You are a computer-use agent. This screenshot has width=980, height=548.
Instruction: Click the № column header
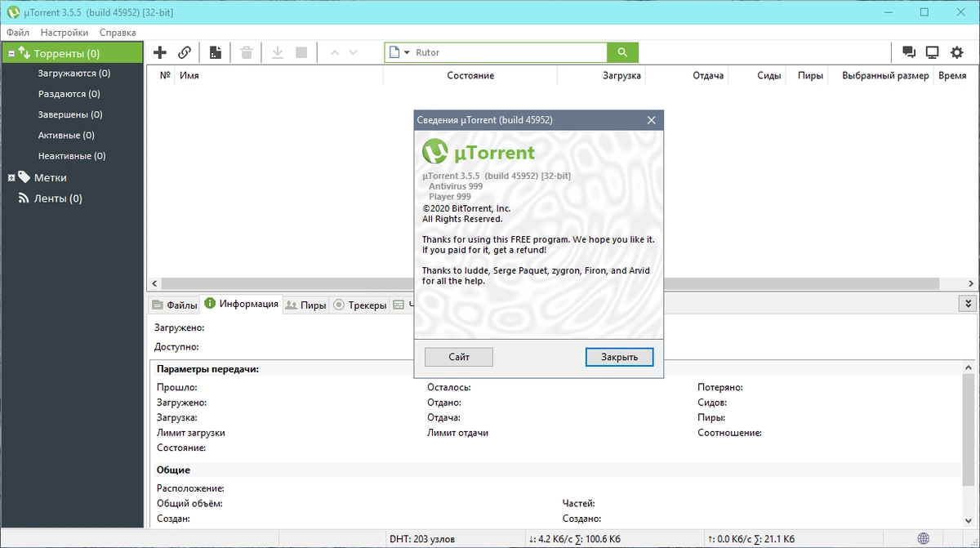click(x=164, y=75)
